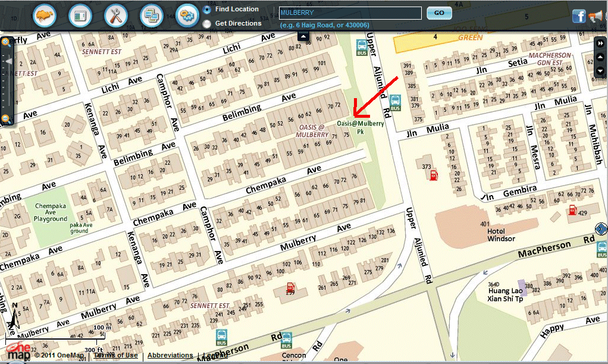The image size is (608, 364).
Task: Click the zoom level slider handle
Action: (x=8, y=61)
